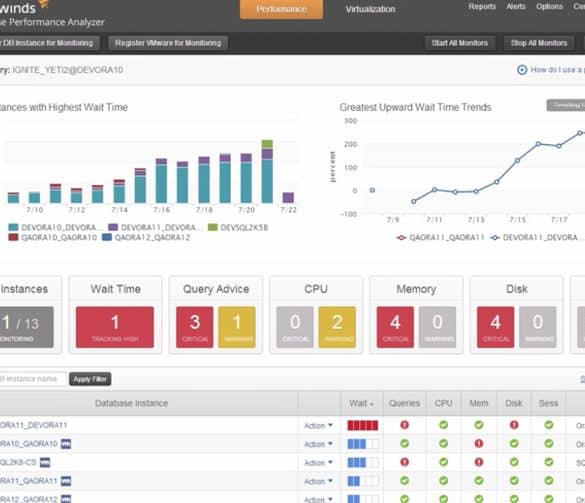Open DEVORA11_DEVORA11 instance link
The width and height of the screenshot is (585, 503).
(x=34, y=425)
